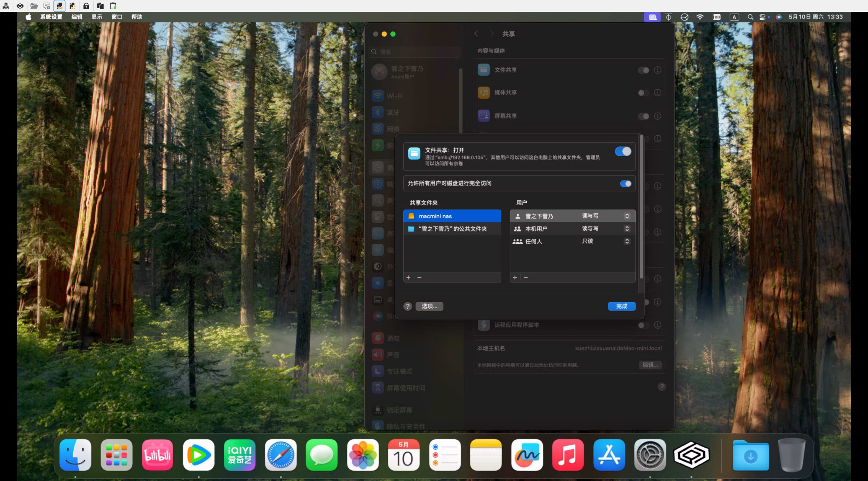Click info icon next to 媒体共享 row
868x481 pixels.
pos(658,93)
